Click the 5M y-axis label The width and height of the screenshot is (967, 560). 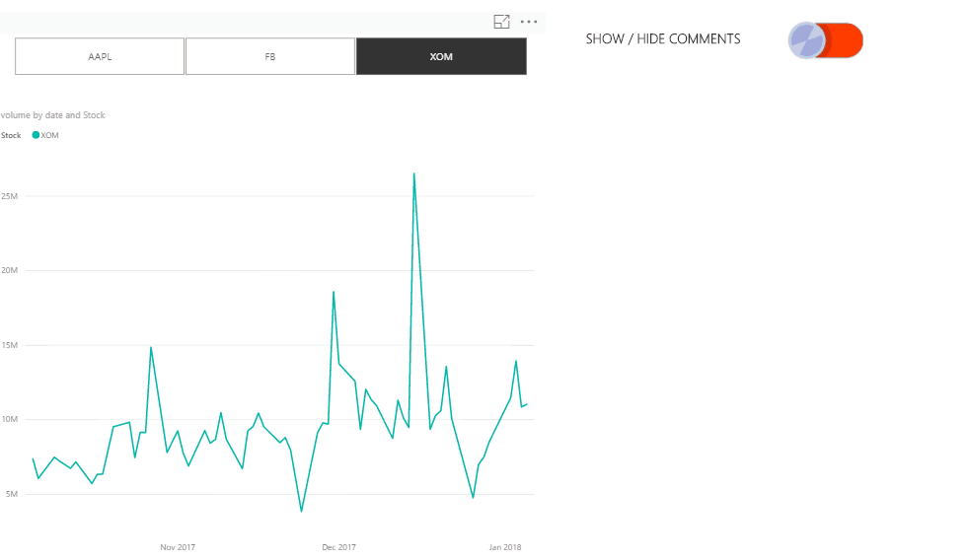tap(12, 494)
